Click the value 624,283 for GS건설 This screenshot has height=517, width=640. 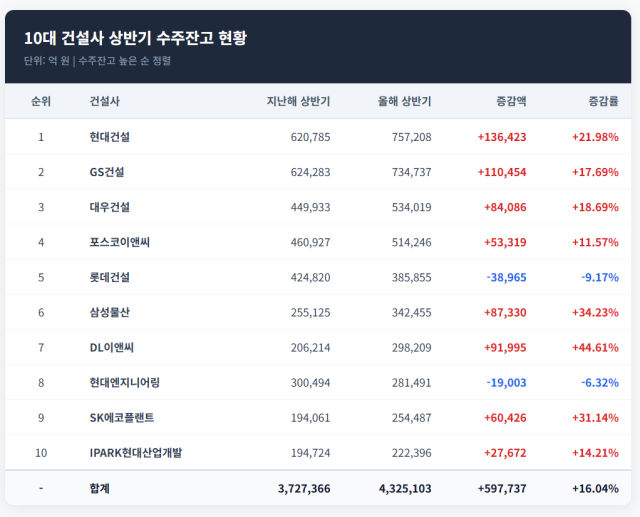[310, 172]
